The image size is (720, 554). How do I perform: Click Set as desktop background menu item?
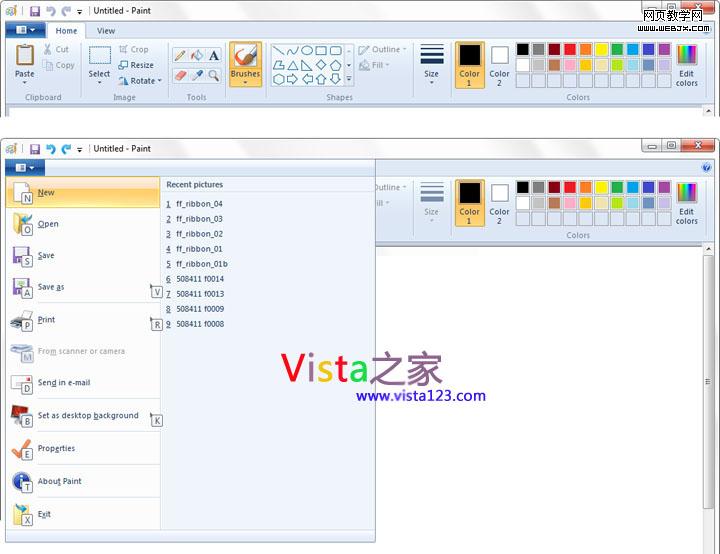[88, 416]
